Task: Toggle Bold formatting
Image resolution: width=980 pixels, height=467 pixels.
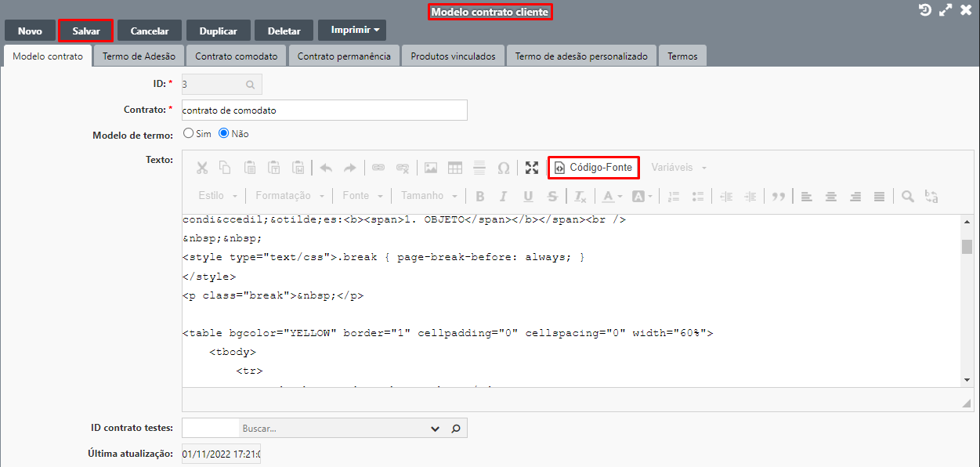Action: pyautogui.click(x=480, y=196)
